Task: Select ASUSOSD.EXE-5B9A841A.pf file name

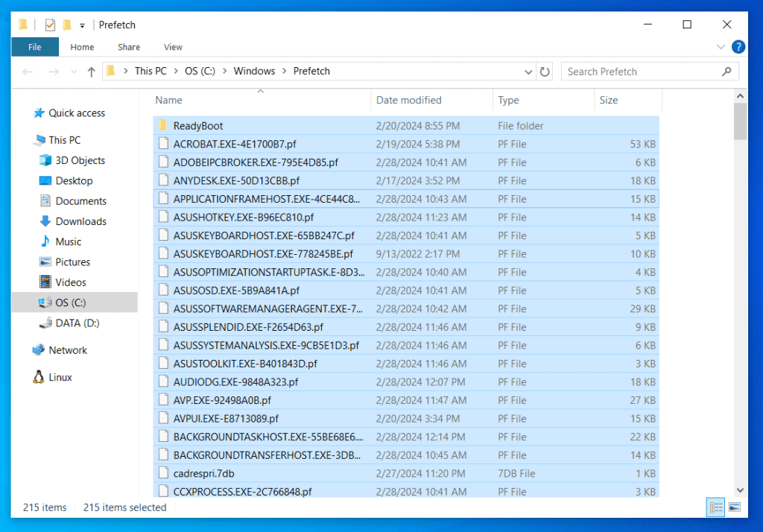Action: click(236, 291)
